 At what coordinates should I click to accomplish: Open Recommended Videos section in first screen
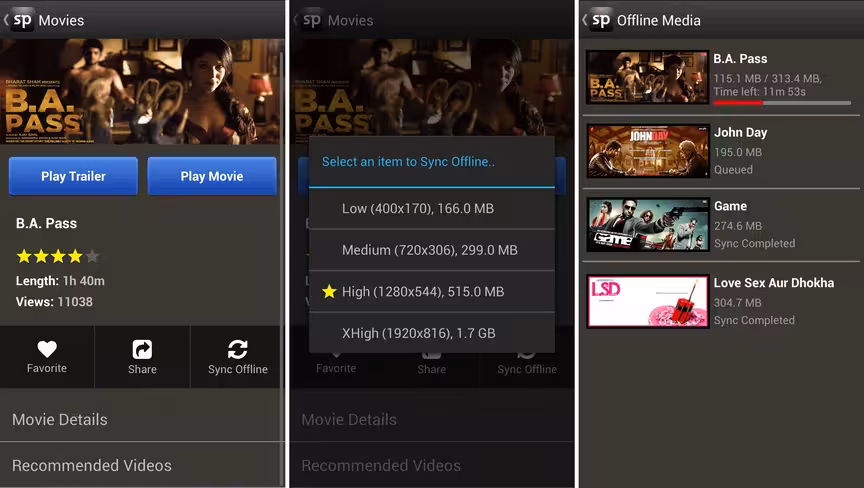click(x=142, y=465)
